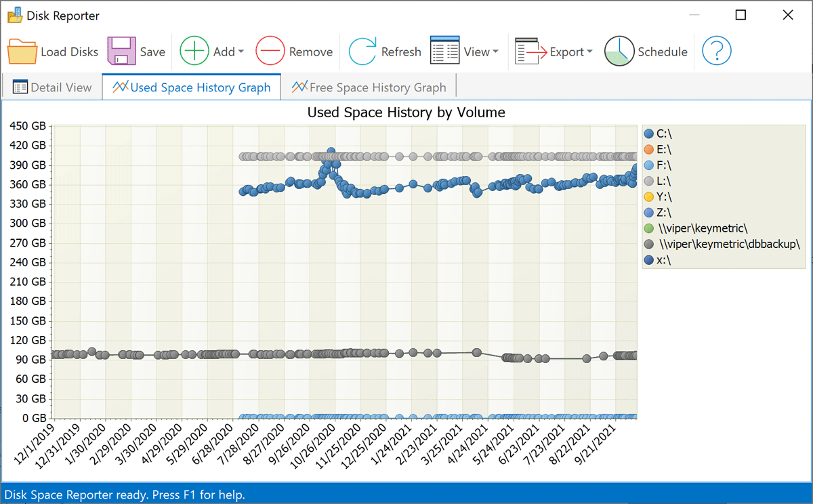Click the red Remove icon

coord(270,50)
